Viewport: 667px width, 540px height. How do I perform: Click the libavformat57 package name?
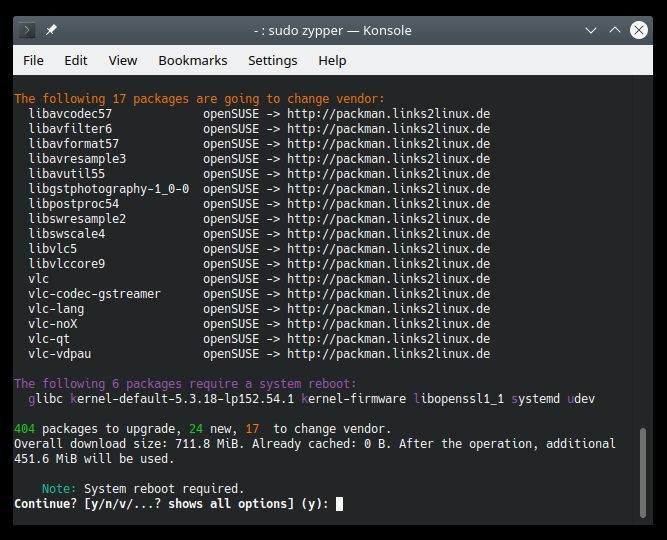click(x=74, y=143)
